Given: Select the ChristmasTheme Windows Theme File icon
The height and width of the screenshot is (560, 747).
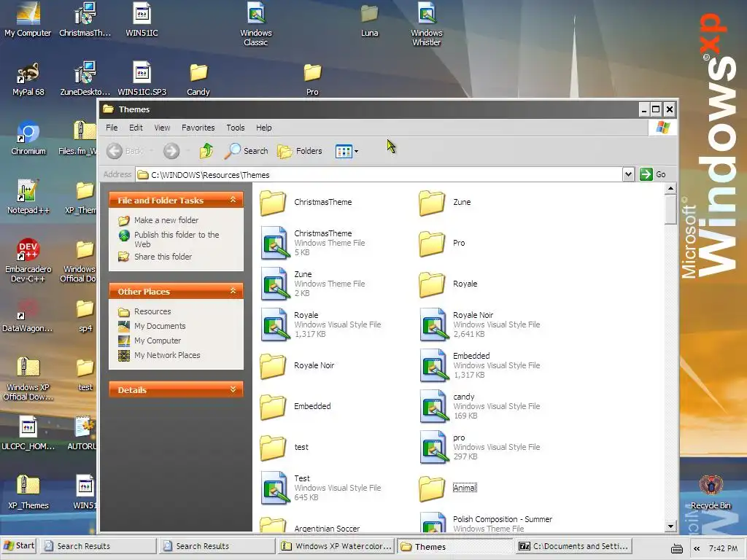Looking at the screenshot, I should click(275, 243).
